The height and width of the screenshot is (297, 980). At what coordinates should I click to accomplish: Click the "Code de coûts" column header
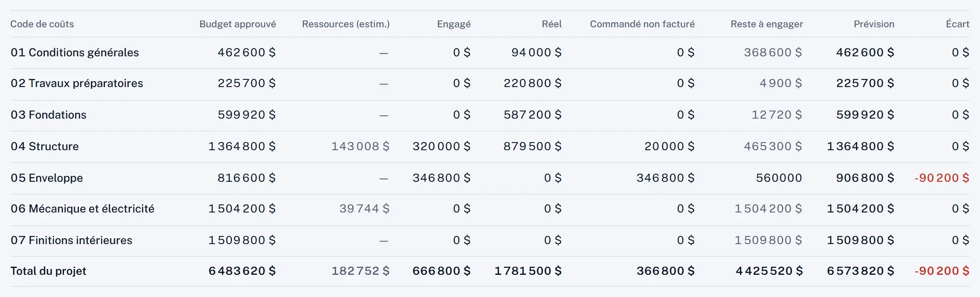(42, 24)
